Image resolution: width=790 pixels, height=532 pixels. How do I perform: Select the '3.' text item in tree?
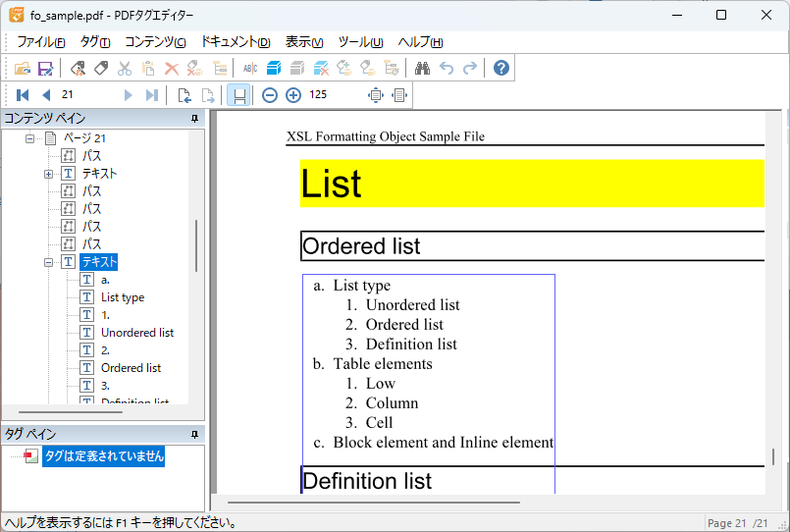(x=105, y=386)
